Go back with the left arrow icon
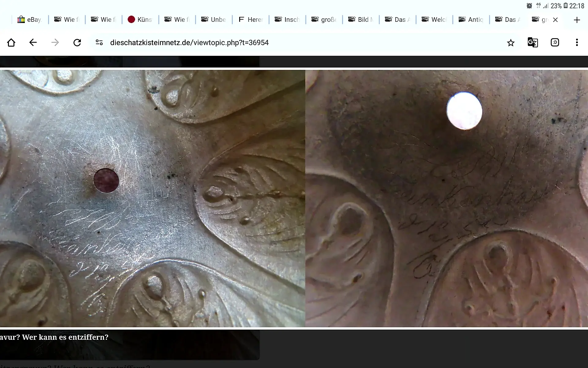 33,43
